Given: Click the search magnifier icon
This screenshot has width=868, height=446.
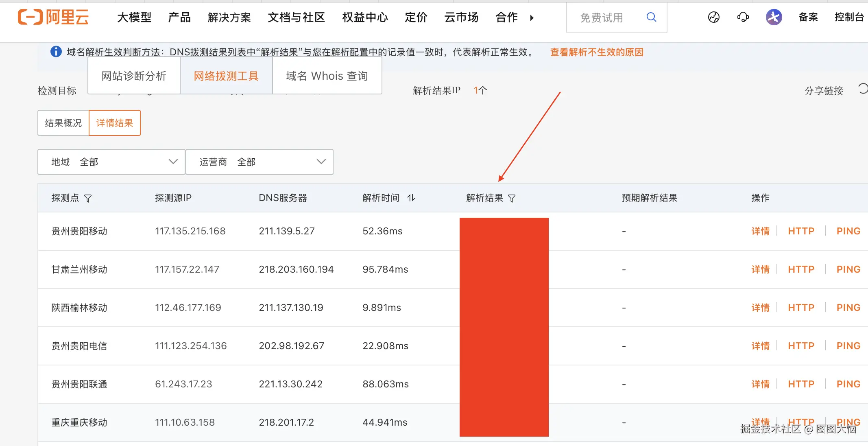Looking at the screenshot, I should [651, 17].
